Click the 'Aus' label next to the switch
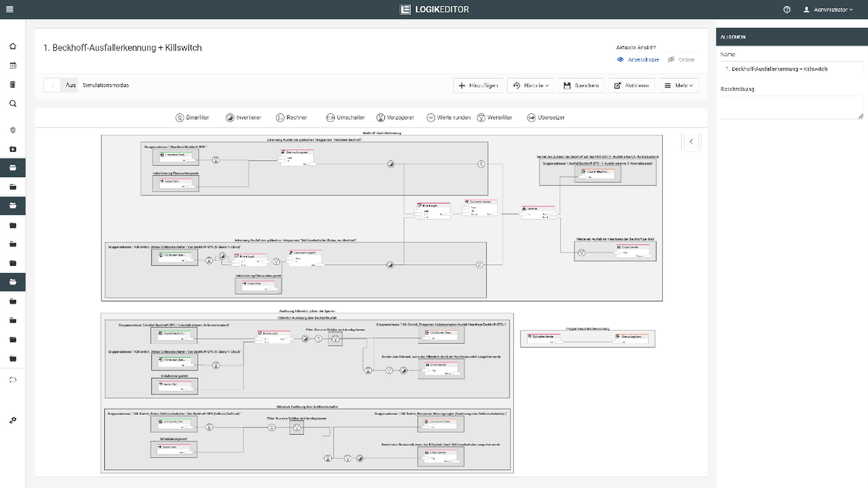 (71, 85)
